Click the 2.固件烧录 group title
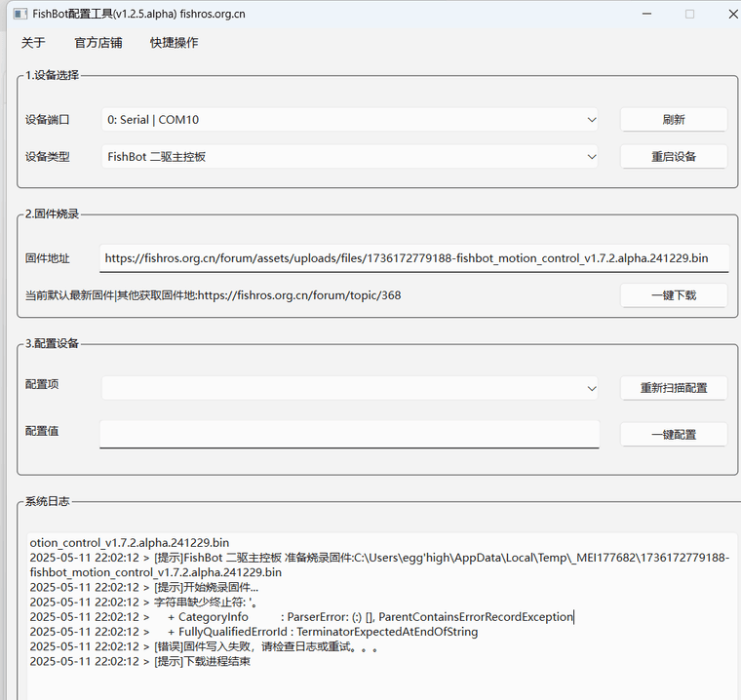 click(x=52, y=214)
